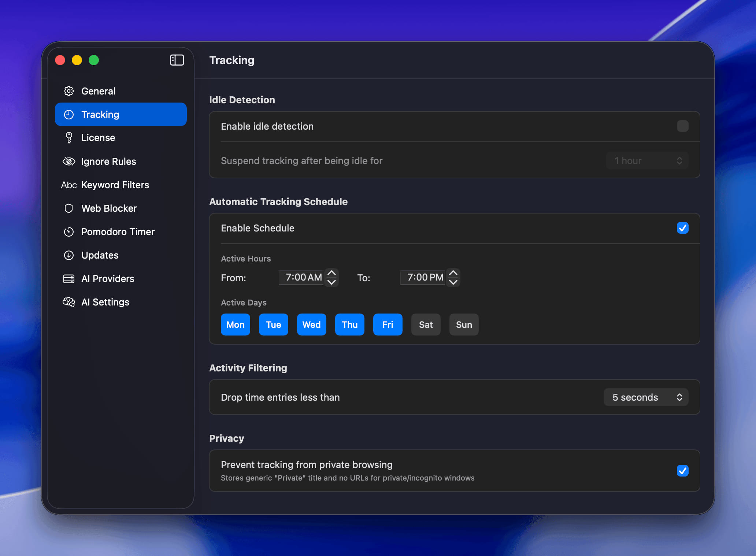This screenshot has height=556, width=756.
Task: Open the '1 hour' idle duration dropdown
Action: point(647,161)
